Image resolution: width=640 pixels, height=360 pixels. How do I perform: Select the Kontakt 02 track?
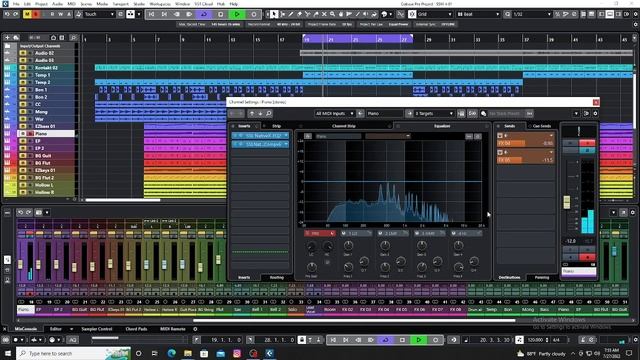(x=46, y=68)
